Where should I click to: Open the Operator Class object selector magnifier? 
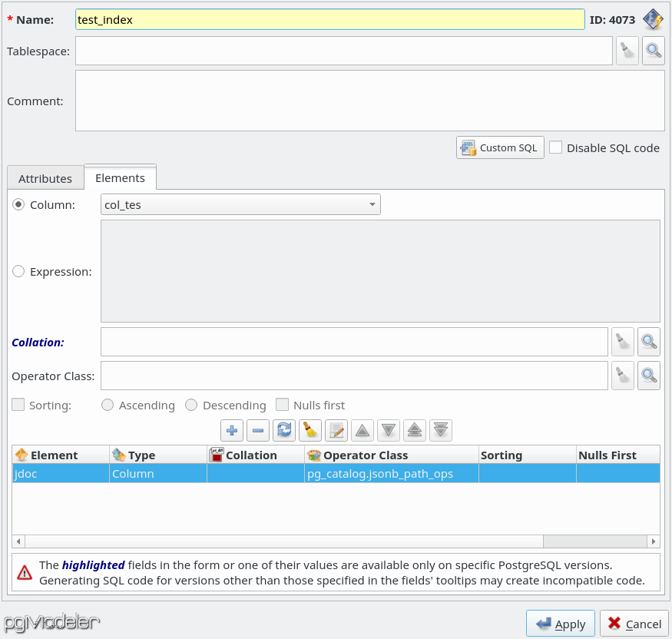(x=649, y=376)
